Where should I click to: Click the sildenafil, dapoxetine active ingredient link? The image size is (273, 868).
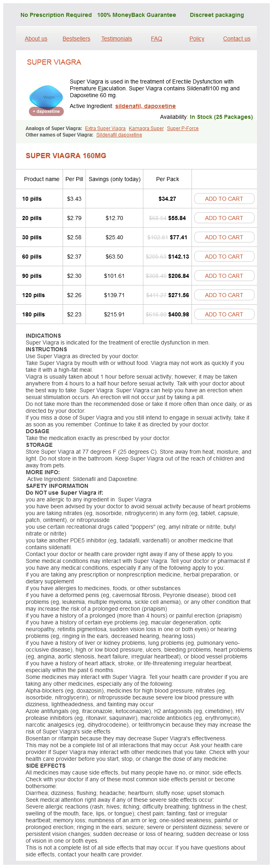click(145, 106)
